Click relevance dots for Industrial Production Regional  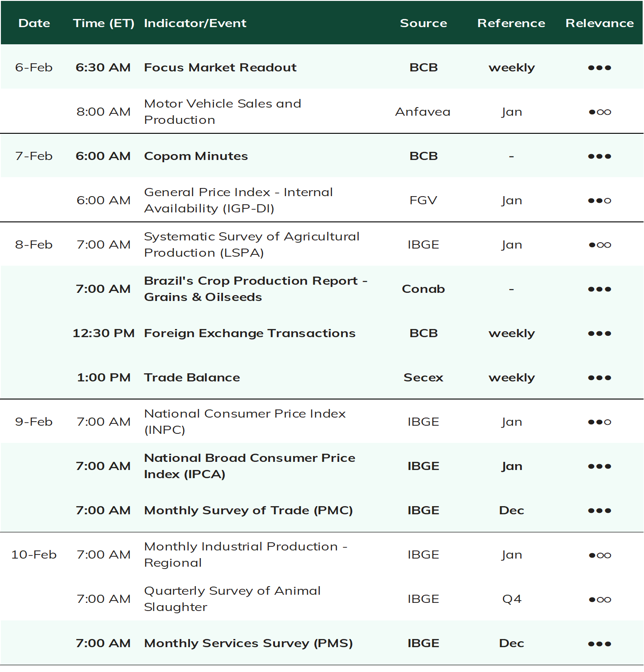(600, 555)
